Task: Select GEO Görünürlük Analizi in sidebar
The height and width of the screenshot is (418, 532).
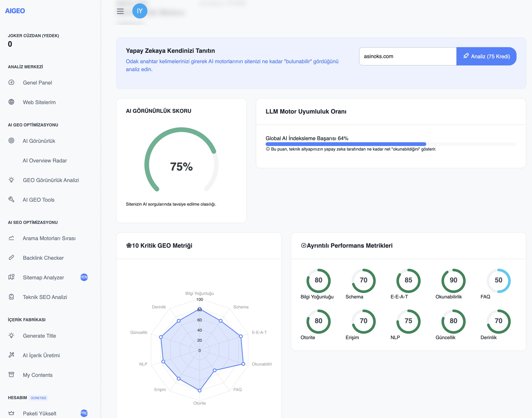Action: coord(51,180)
